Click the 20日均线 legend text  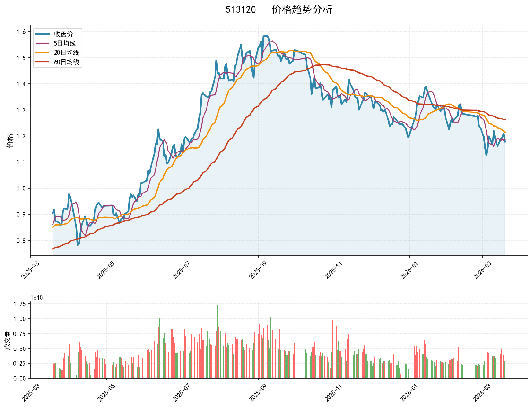click(66, 53)
